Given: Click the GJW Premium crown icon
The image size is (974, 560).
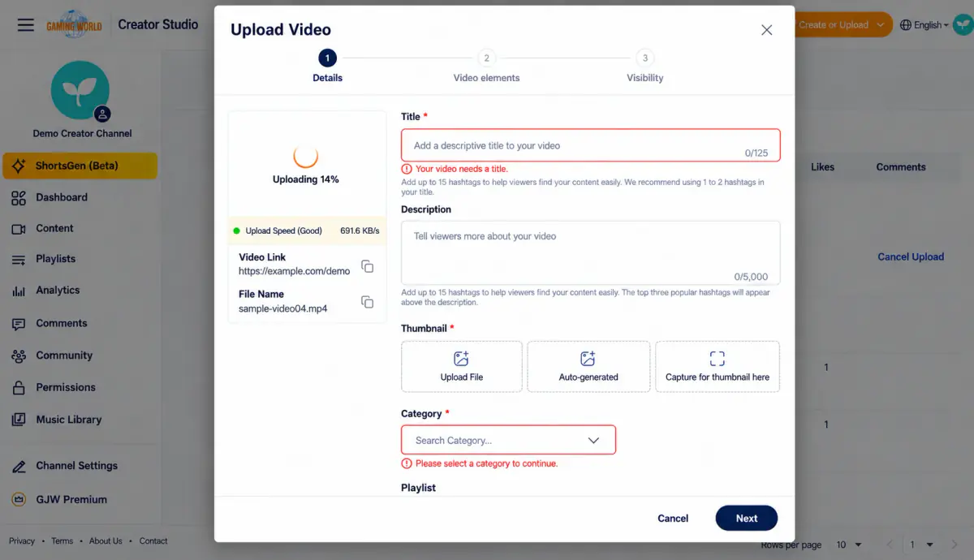Looking at the screenshot, I should (x=19, y=499).
